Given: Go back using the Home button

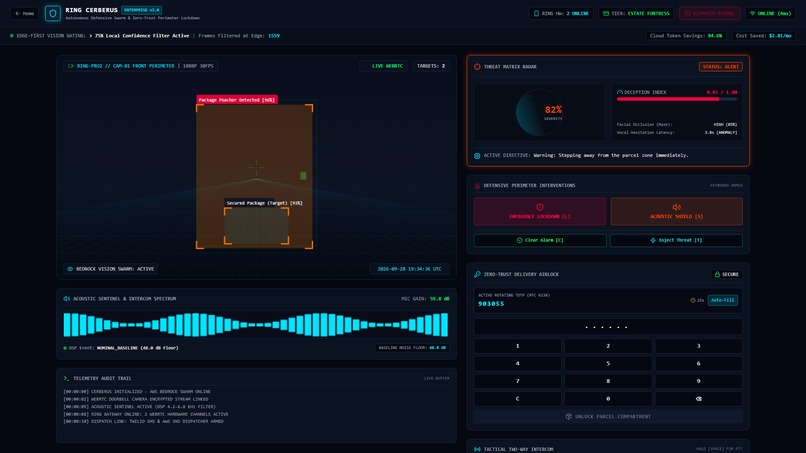Looking at the screenshot, I should (24, 13).
